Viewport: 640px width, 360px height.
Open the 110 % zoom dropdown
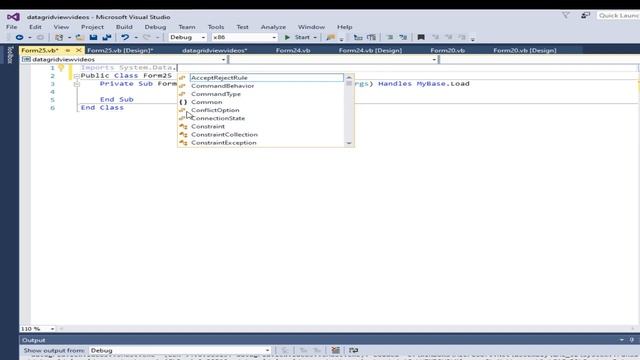(52, 329)
